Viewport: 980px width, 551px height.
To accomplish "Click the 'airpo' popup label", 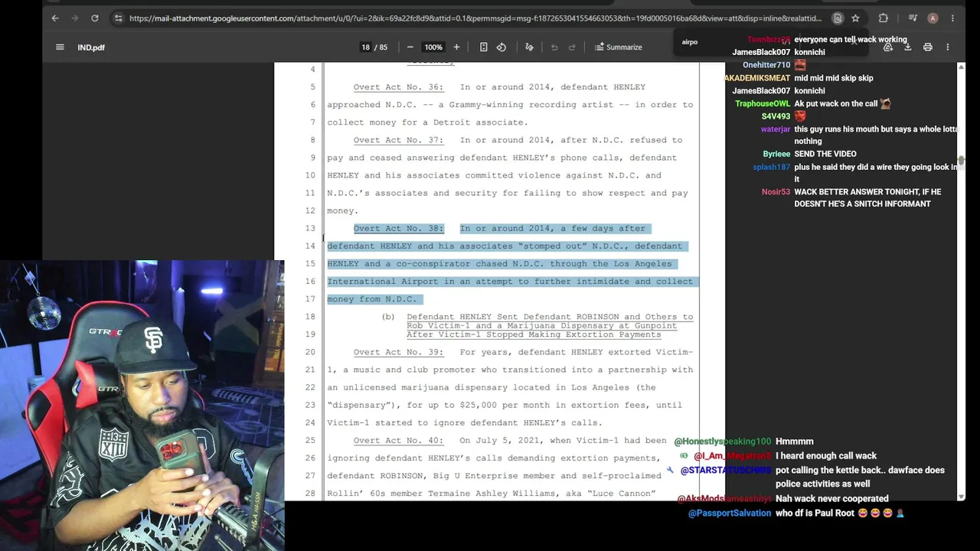I will 690,42.
